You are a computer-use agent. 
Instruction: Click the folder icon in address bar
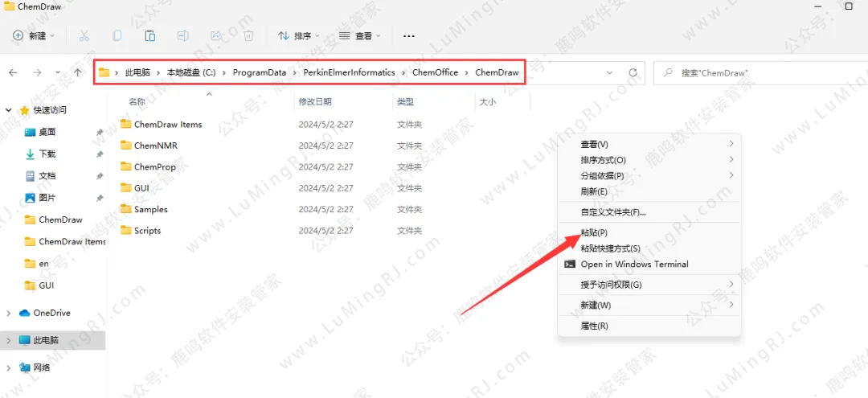pyautogui.click(x=104, y=72)
